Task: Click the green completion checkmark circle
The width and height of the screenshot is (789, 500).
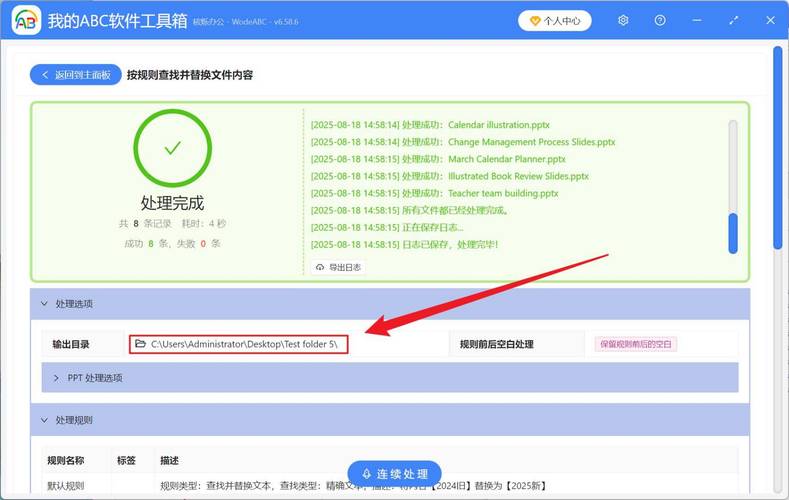Action: pyautogui.click(x=173, y=148)
